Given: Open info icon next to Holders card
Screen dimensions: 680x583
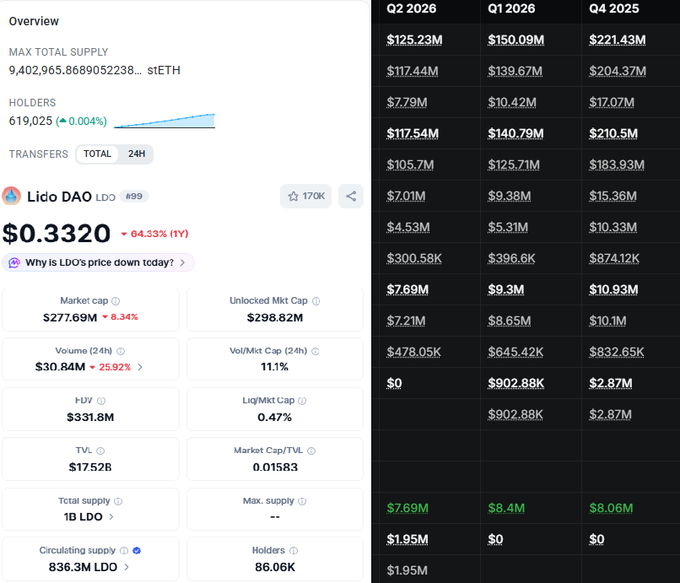Looking at the screenshot, I should [294, 550].
